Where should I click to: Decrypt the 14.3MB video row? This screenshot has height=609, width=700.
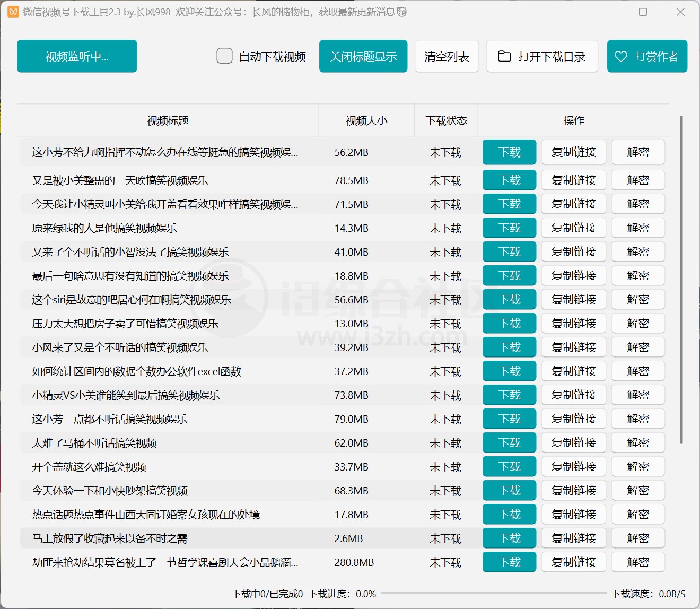point(637,228)
